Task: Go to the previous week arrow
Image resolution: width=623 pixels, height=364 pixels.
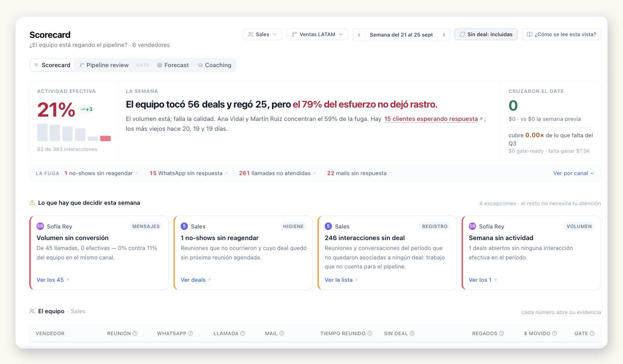Action: (359, 35)
